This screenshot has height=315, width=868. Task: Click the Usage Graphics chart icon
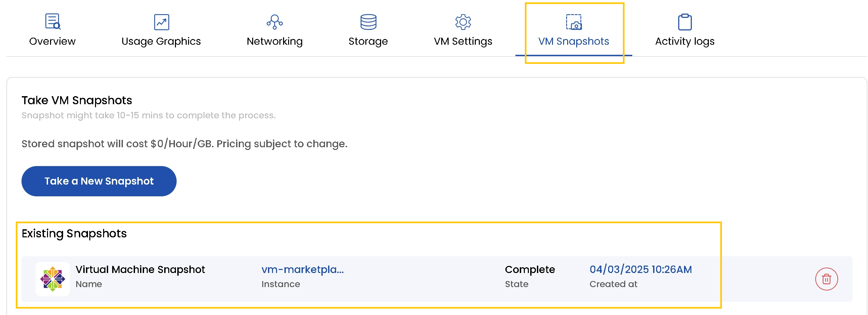[x=162, y=22]
